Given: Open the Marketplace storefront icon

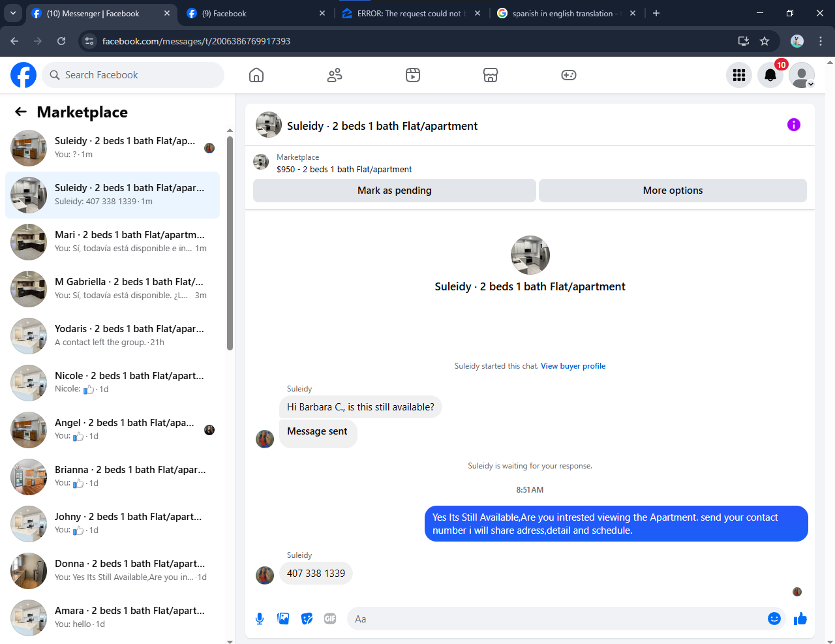Looking at the screenshot, I should (x=491, y=75).
